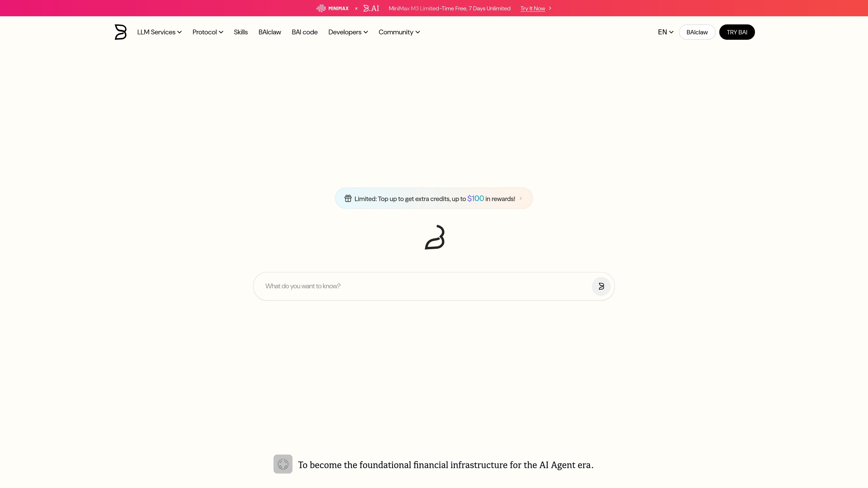Click the outlined BAIclaw button
The image size is (868, 488).
697,32
